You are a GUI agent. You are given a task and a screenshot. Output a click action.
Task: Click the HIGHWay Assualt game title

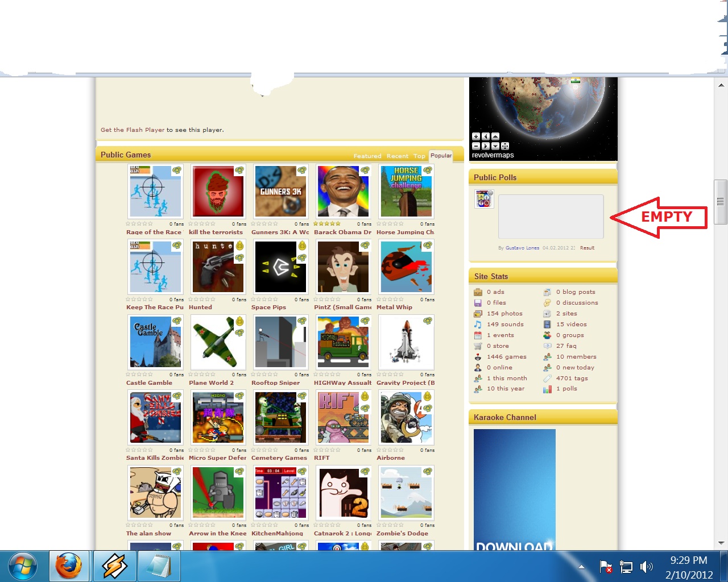tap(343, 383)
